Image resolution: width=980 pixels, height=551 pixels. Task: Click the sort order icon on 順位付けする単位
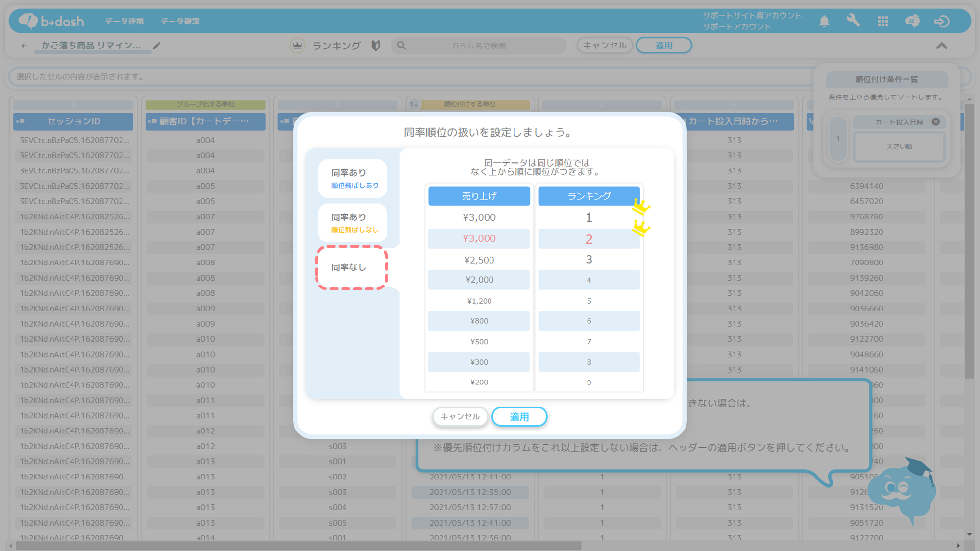pyautogui.click(x=414, y=104)
